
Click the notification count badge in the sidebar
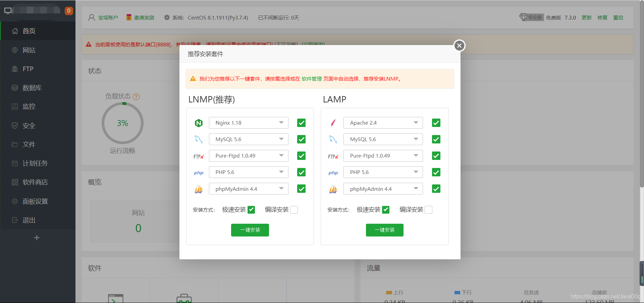pos(69,11)
